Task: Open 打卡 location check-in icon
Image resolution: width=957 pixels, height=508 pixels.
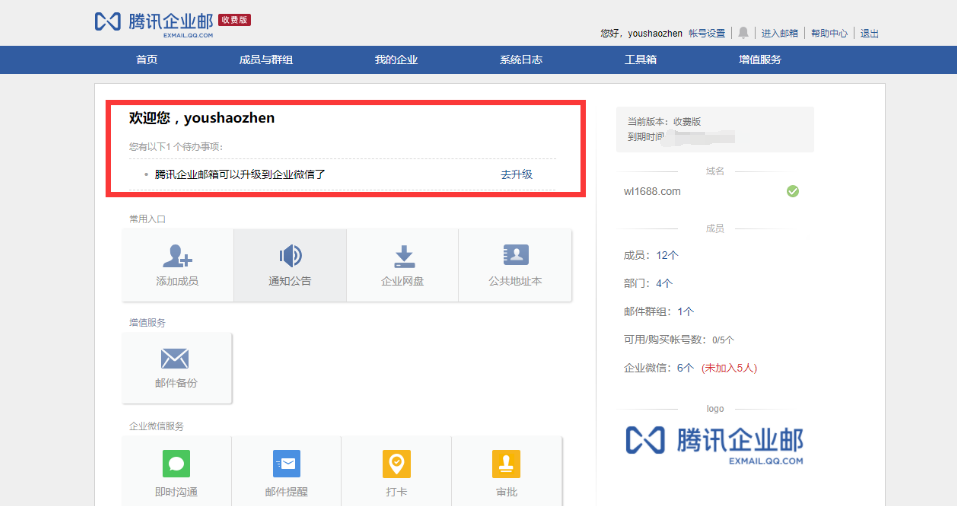Action: click(x=396, y=464)
